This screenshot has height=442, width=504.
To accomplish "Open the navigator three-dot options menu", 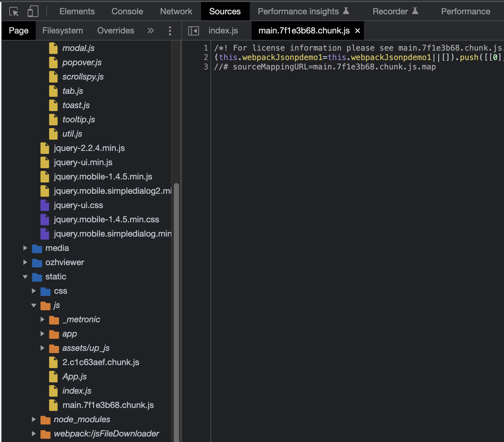I will click(170, 31).
